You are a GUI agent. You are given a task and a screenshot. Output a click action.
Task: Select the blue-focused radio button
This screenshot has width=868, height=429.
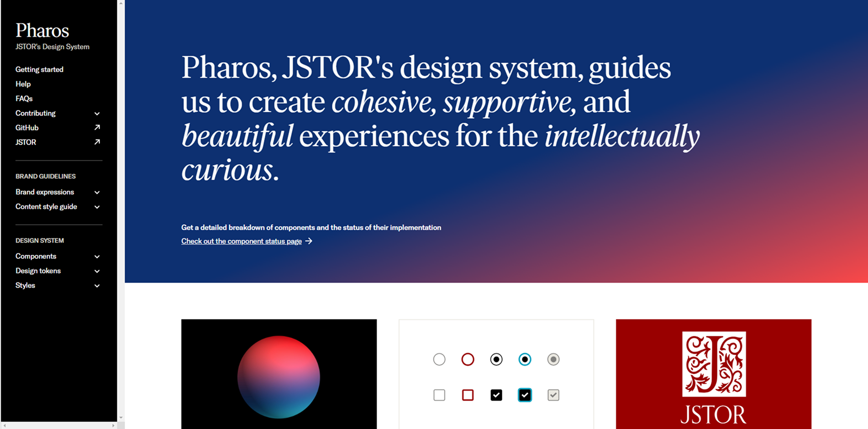pos(525,360)
